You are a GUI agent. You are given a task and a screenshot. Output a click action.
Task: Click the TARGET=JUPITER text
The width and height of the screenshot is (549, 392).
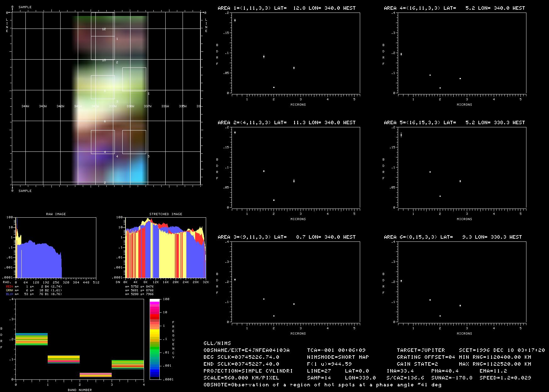(421, 350)
